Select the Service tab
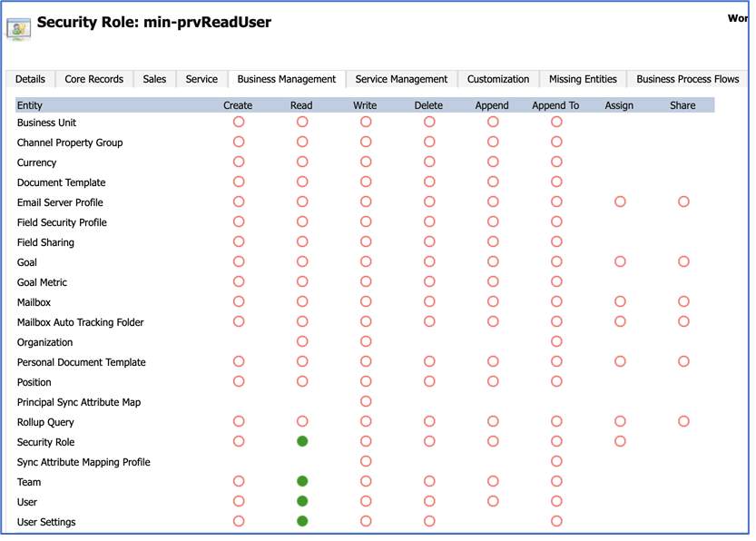 click(x=201, y=79)
